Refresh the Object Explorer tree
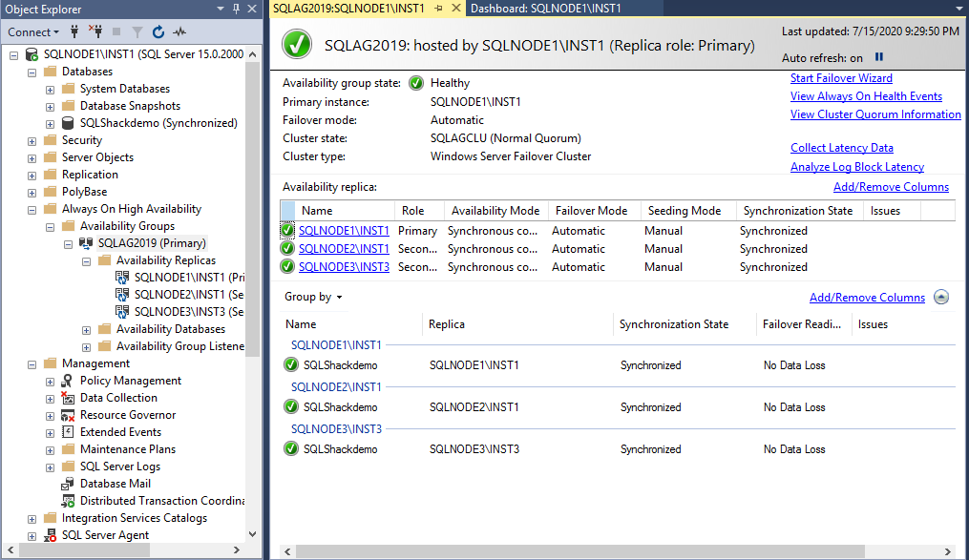The height and width of the screenshot is (560, 969). tap(158, 31)
